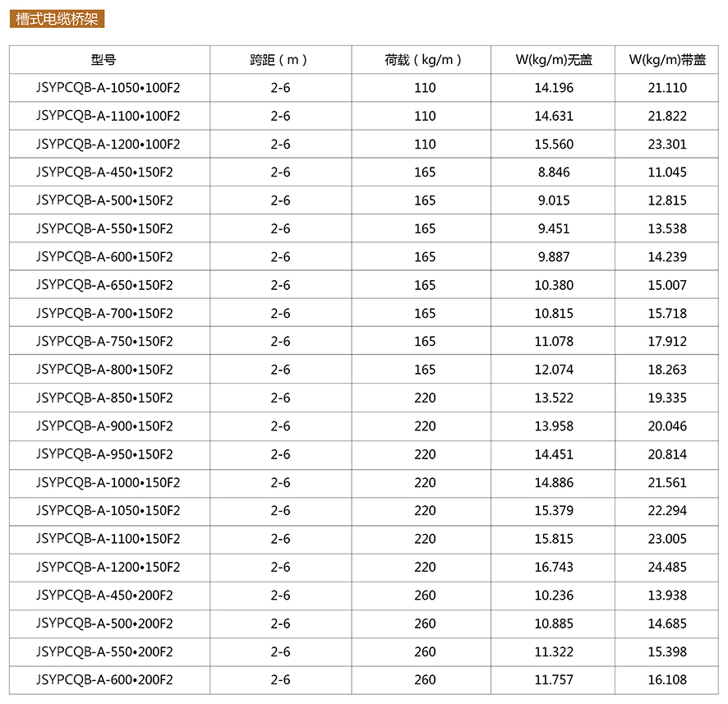The image size is (728, 704).
Task: Click the span cell for JSYPCQB-A-550•200F2
Action: (280, 651)
